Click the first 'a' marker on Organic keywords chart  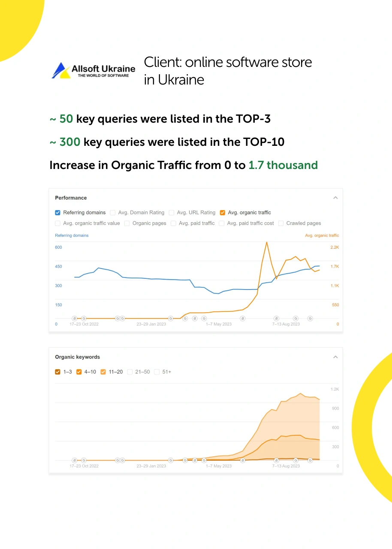[75, 460]
